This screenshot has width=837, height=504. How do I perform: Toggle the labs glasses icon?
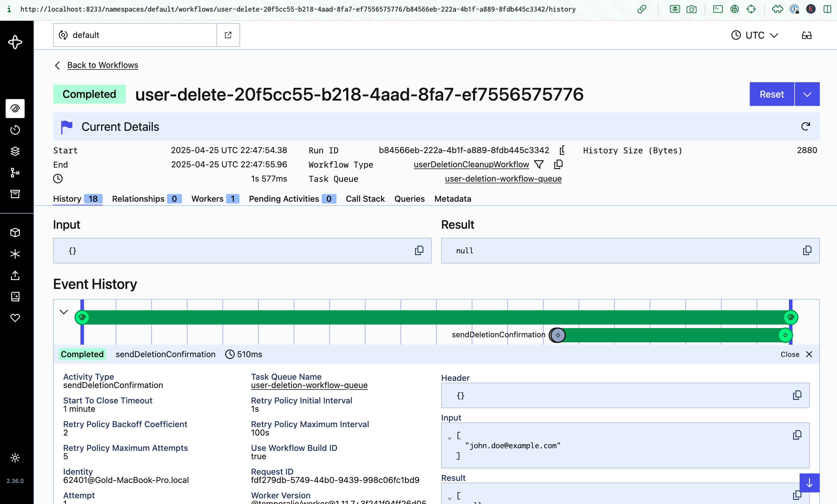pyautogui.click(x=806, y=35)
